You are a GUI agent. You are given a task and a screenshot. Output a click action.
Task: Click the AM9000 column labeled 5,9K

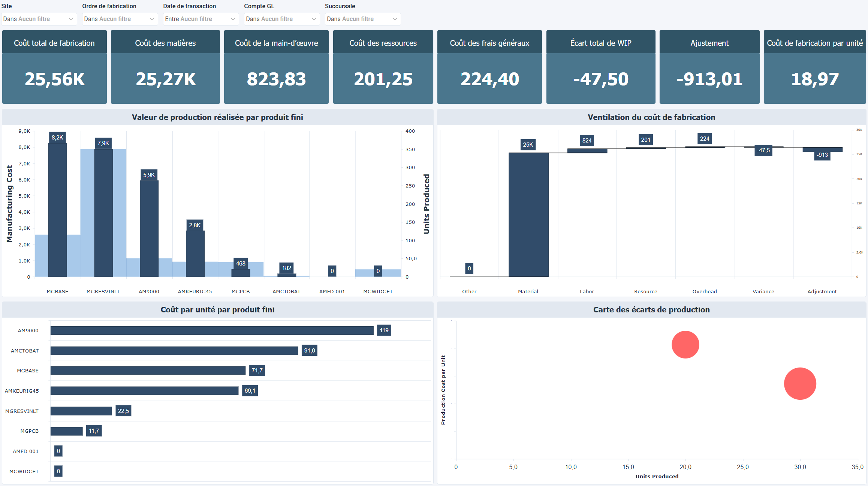point(149,229)
